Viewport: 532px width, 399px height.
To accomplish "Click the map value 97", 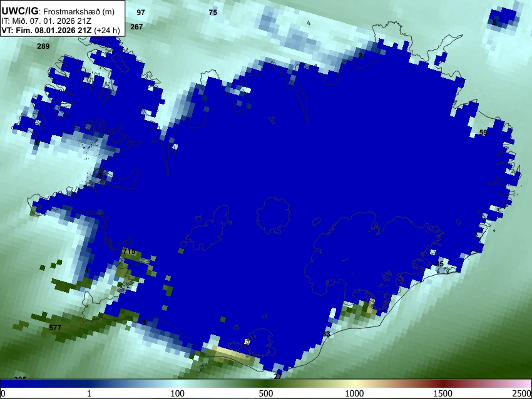I will pos(141,13).
